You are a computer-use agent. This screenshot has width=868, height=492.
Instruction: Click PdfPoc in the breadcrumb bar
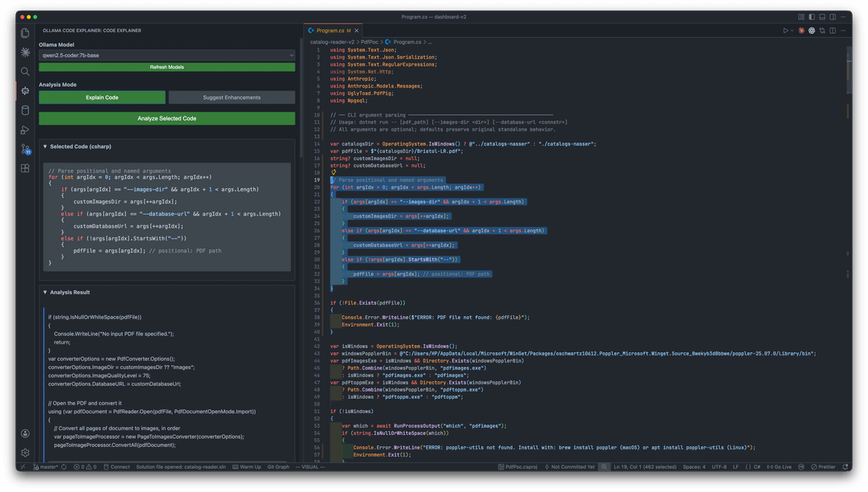pyautogui.click(x=371, y=43)
